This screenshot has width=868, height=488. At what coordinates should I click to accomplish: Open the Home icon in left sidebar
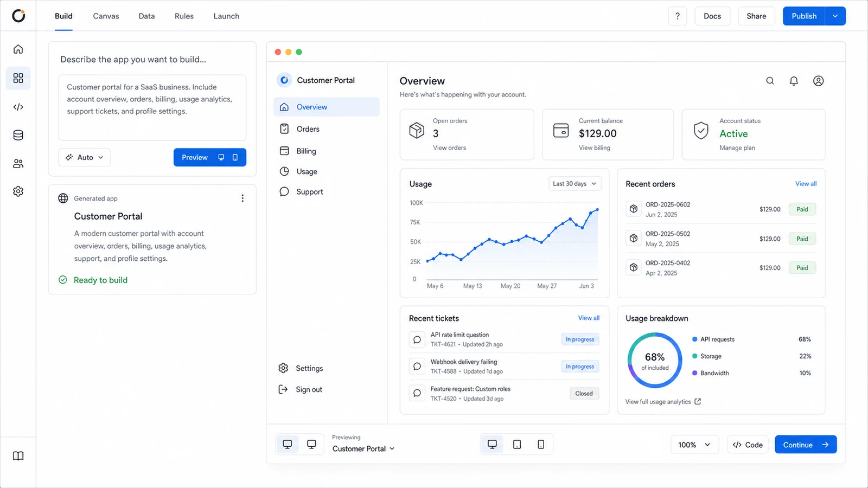click(x=18, y=49)
